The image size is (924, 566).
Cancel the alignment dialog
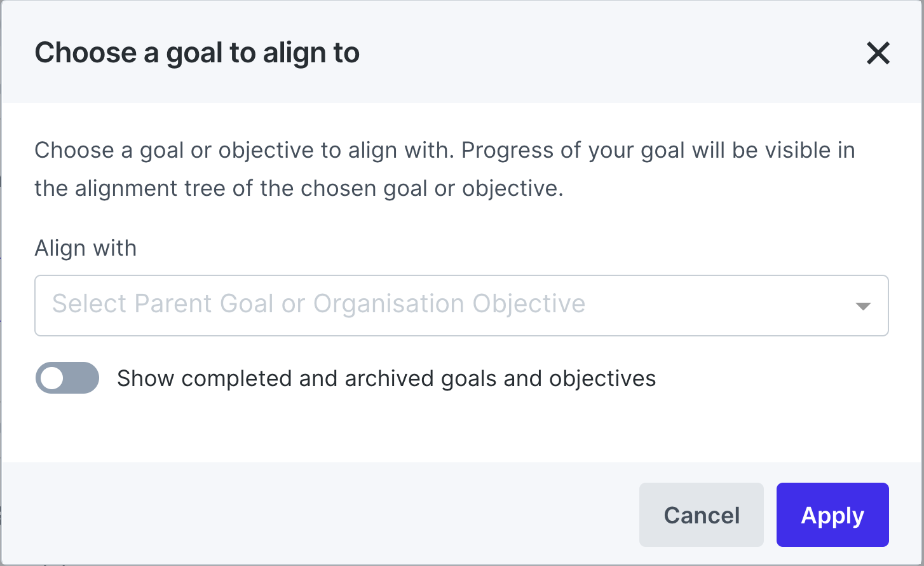[701, 515]
